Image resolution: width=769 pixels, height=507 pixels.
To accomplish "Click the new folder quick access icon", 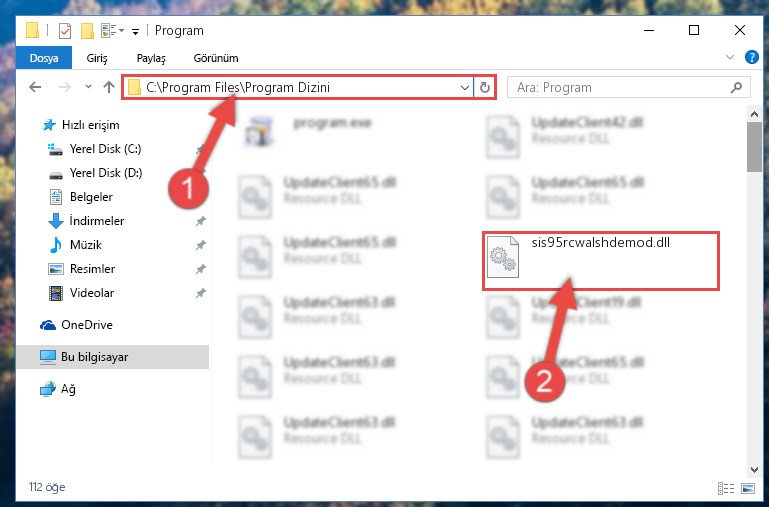I will coord(87,31).
